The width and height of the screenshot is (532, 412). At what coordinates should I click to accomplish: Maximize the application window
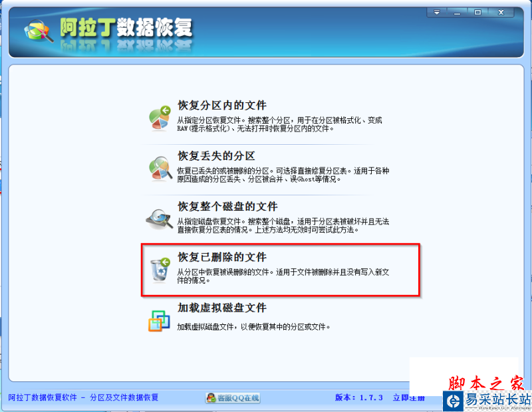[477, 12]
